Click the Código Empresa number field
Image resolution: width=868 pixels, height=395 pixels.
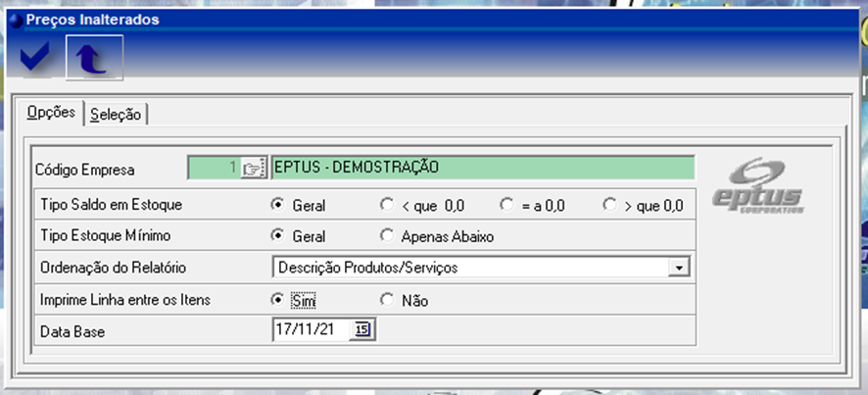213,168
